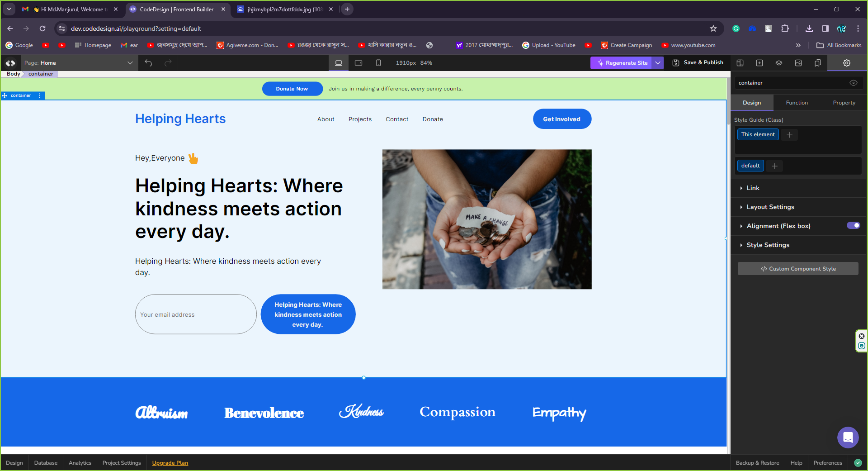This screenshot has height=471, width=868.
Task: Open the add element panel icon
Action: point(759,63)
